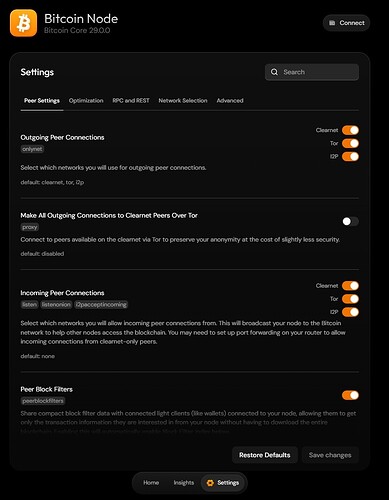This screenshot has height=500, width=389.
Task: Click the orange Bitcoin logo icon
Action: [23, 23]
